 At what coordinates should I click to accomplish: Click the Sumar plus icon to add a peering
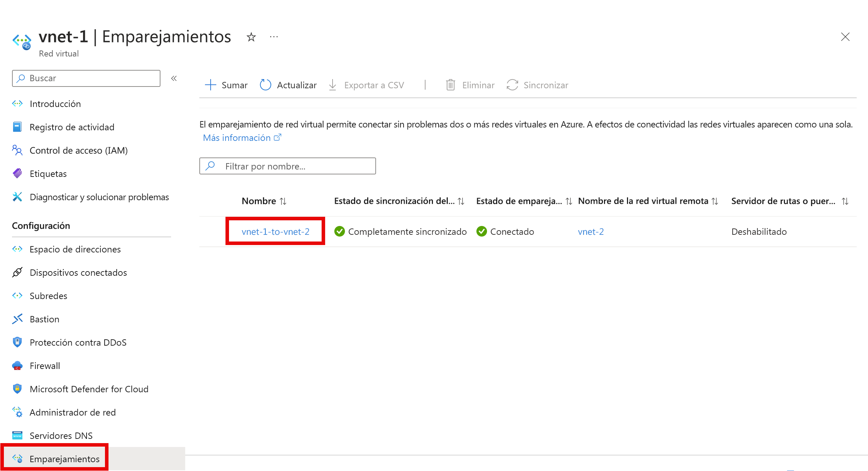(x=210, y=85)
